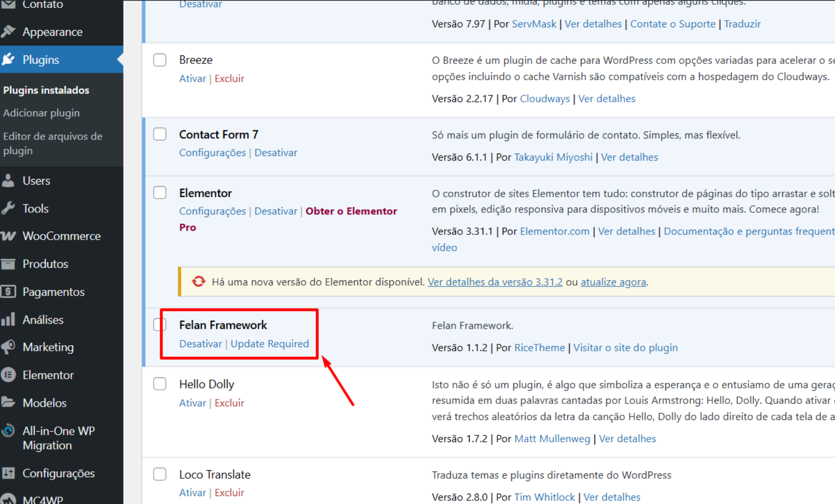Activate the Loco Translate plugin
This screenshot has height=504, width=835.
tap(193, 492)
